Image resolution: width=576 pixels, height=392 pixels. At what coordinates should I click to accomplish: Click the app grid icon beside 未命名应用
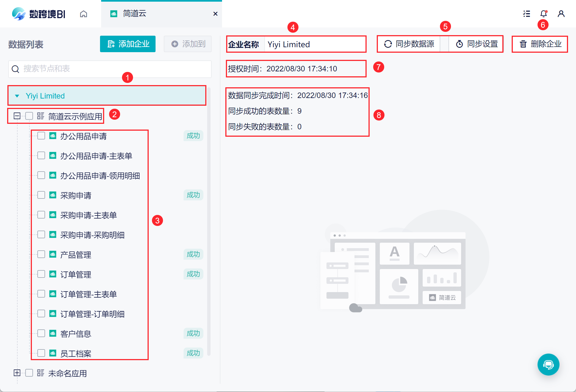pos(41,373)
